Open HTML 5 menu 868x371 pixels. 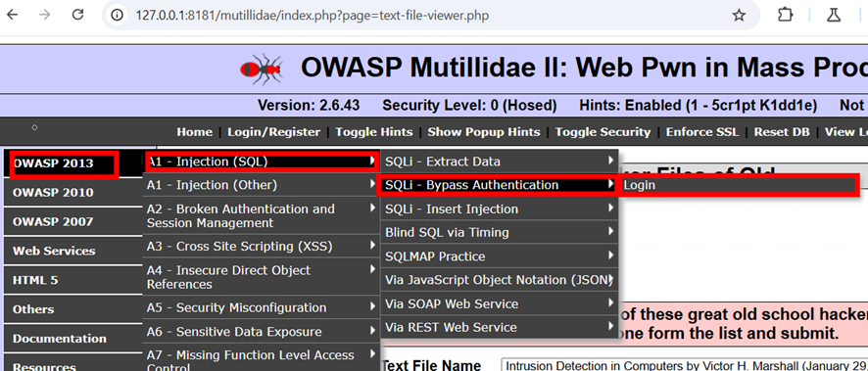click(72, 280)
